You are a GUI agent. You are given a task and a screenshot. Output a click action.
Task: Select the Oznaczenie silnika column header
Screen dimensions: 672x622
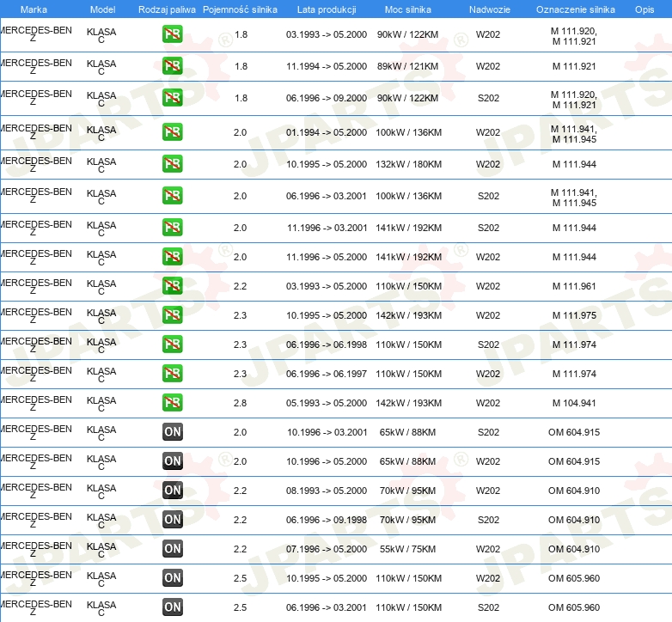(575, 9)
